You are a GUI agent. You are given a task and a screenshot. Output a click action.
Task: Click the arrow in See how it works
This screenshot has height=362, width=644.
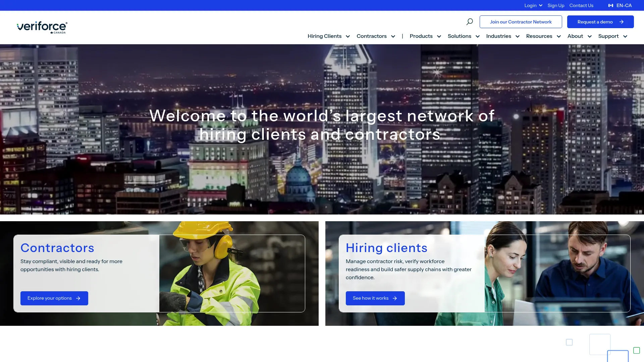point(395,298)
